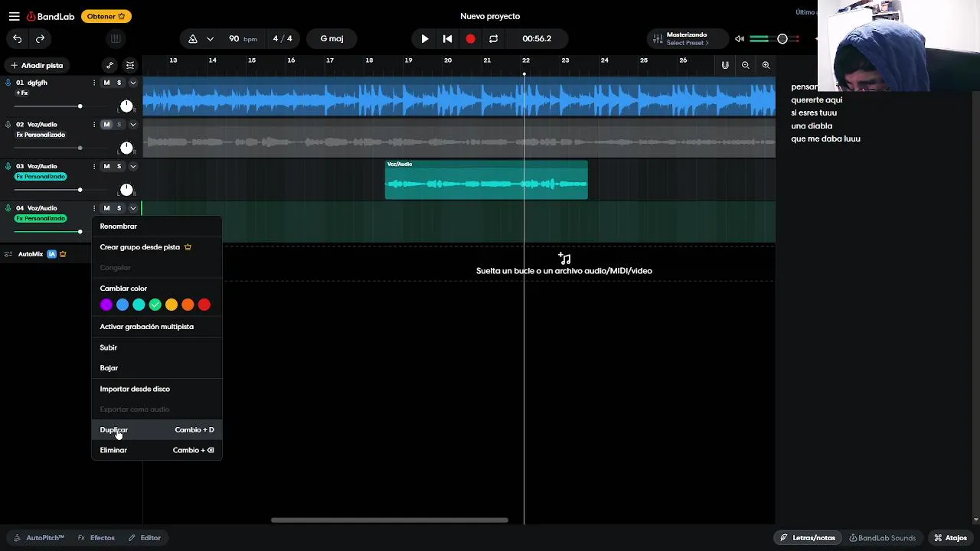
Task: Click the 90 bpm tempo value
Action: pos(243,38)
